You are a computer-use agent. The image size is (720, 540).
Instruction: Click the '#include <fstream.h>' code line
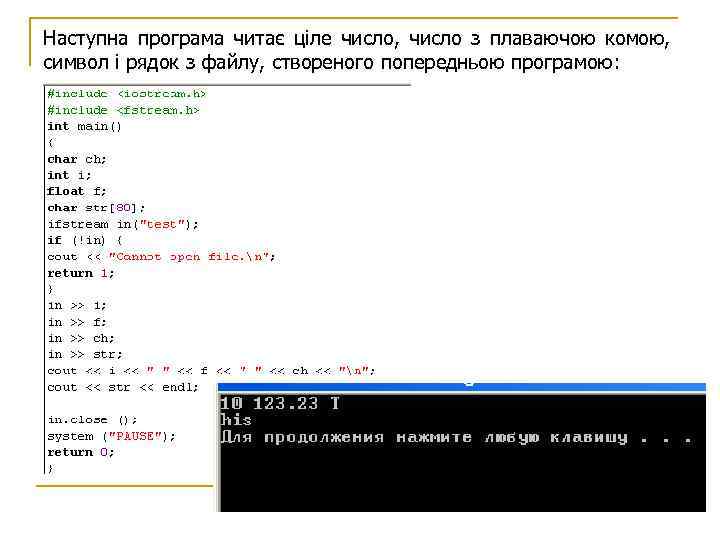[x=124, y=110]
